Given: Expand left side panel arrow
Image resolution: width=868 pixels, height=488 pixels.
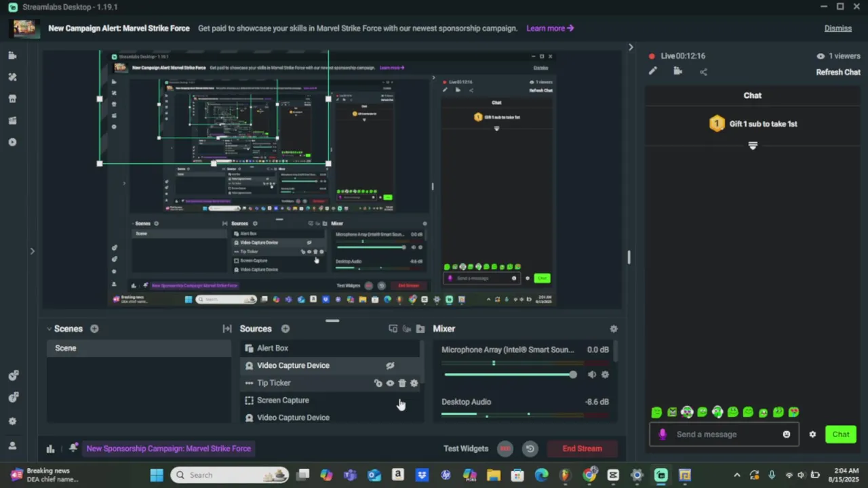Looking at the screenshot, I should [x=32, y=251].
